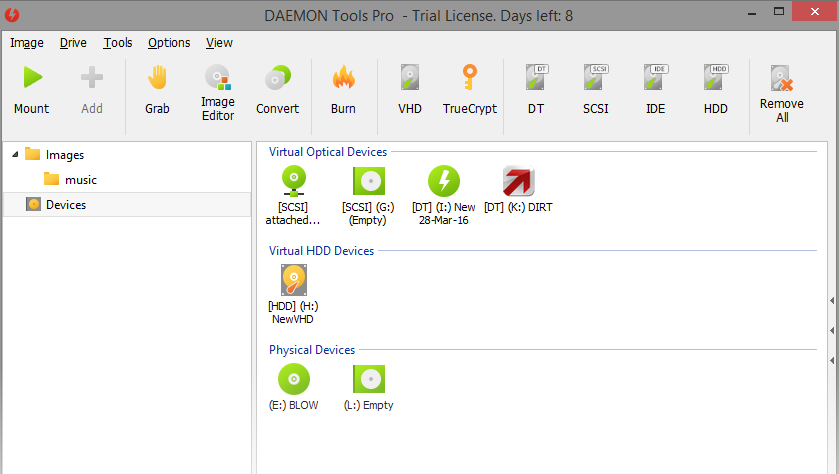Open the Image menu
The image size is (839, 474).
[27, 43]
